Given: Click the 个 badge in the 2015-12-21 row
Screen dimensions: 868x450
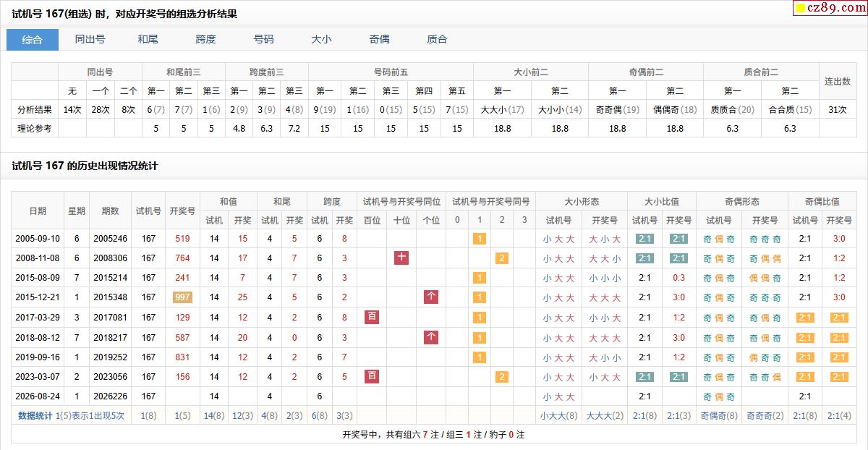Looking at the screenshot, I should 431,297.
